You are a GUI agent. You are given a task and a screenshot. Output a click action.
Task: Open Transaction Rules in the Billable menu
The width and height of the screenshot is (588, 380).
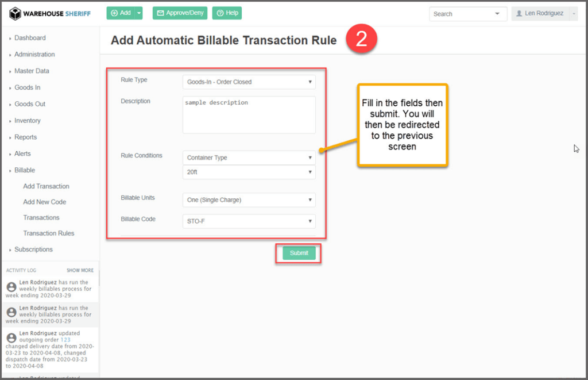49,233
